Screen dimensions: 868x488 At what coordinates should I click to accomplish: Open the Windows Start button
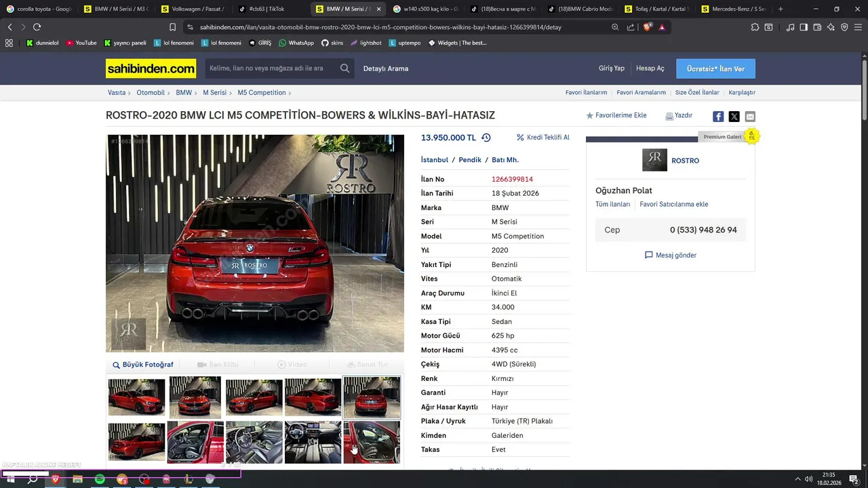[10, 479]
